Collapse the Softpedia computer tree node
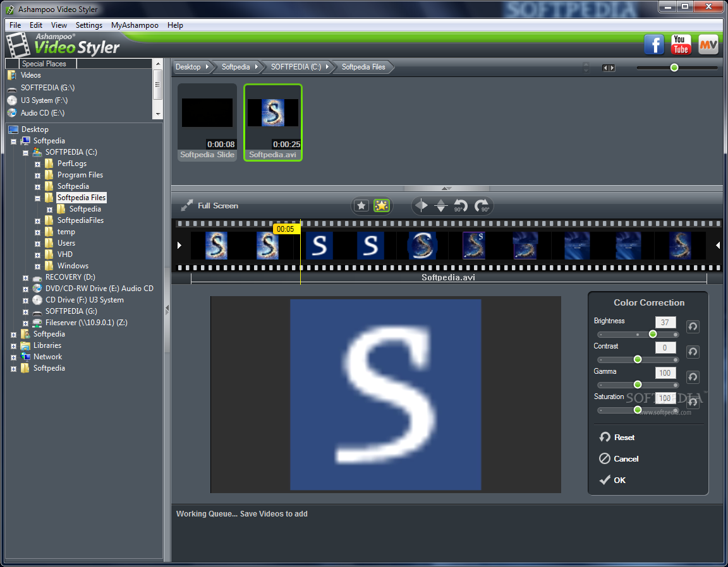The image size is (728, 567). click(x=13, y=141)
